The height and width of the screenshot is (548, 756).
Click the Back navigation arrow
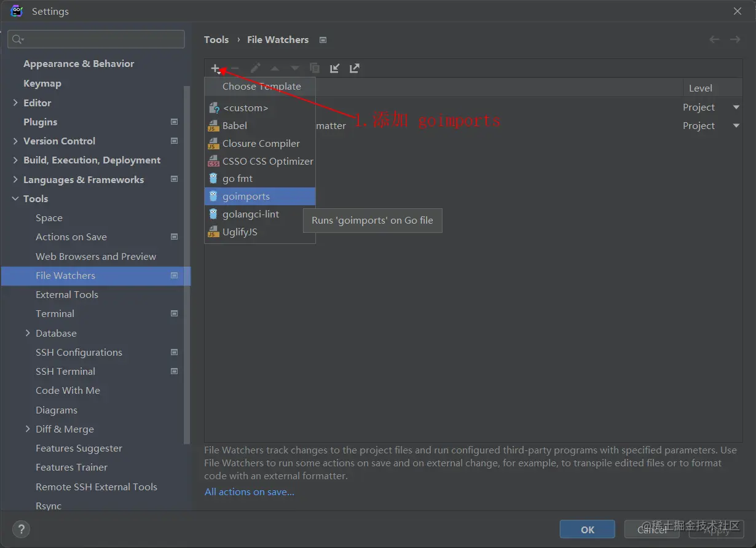click(714, 39)
